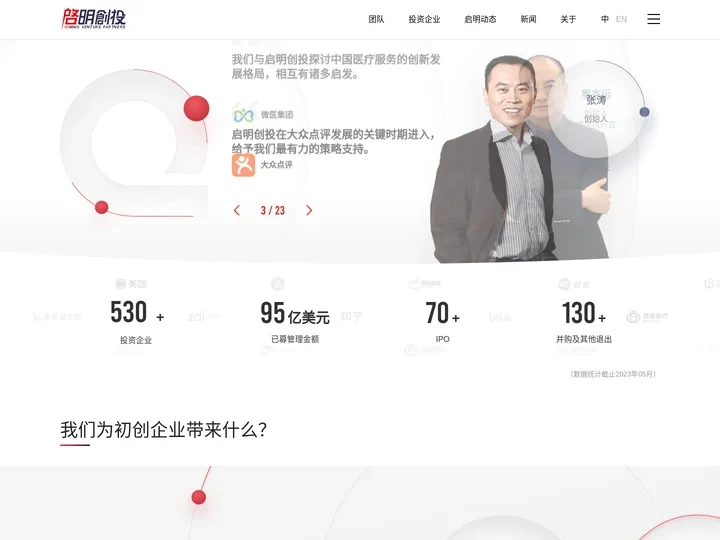Click the 投资企业 label under 530

(x=136, y=340)
